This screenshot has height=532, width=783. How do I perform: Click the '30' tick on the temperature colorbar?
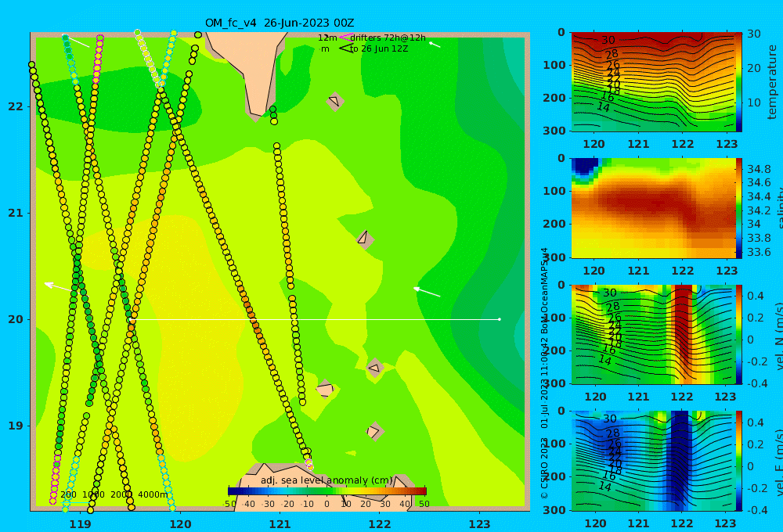(x=754, y=34)
